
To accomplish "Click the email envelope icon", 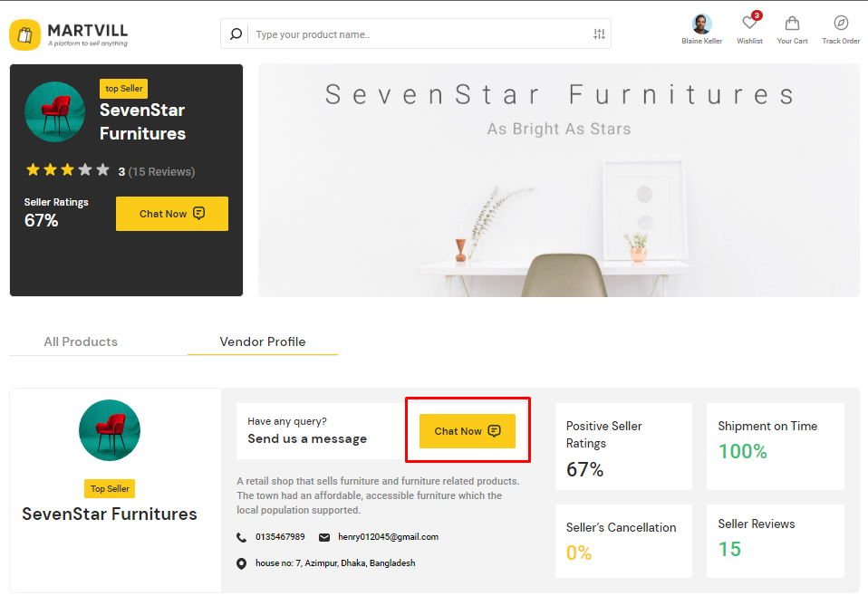I will [324, 537].
